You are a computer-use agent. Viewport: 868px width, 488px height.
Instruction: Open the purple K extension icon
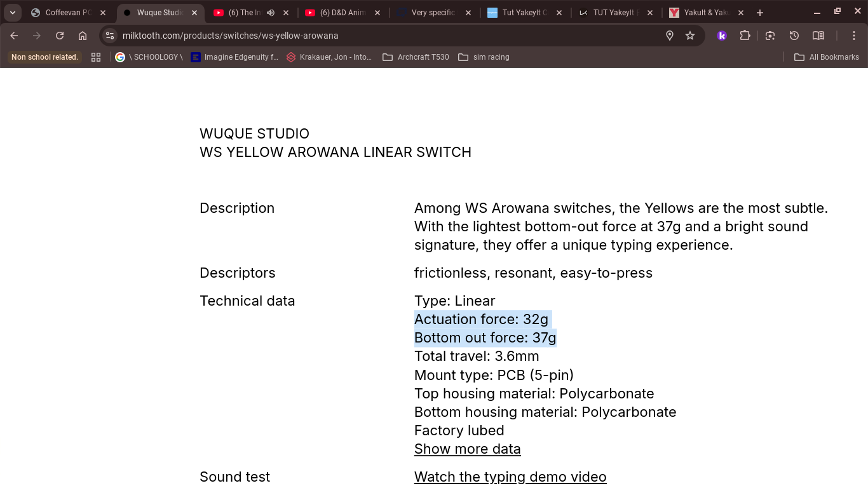pos(722,36)
